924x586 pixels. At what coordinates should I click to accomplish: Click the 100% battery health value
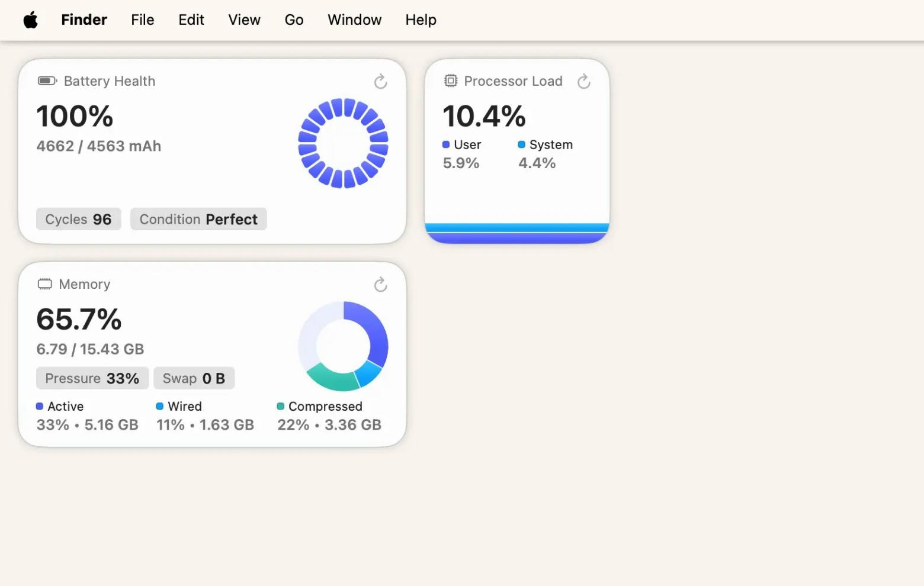pos(75,116)
